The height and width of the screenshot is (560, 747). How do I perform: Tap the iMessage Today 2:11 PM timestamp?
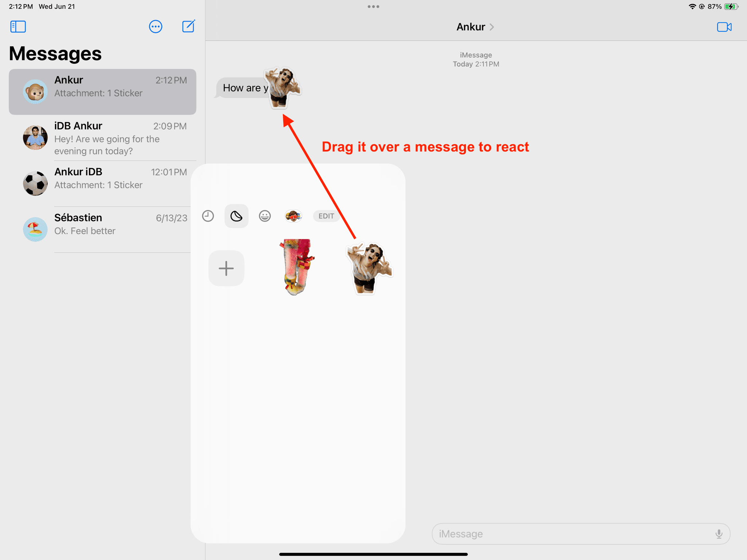pos(476,59)
